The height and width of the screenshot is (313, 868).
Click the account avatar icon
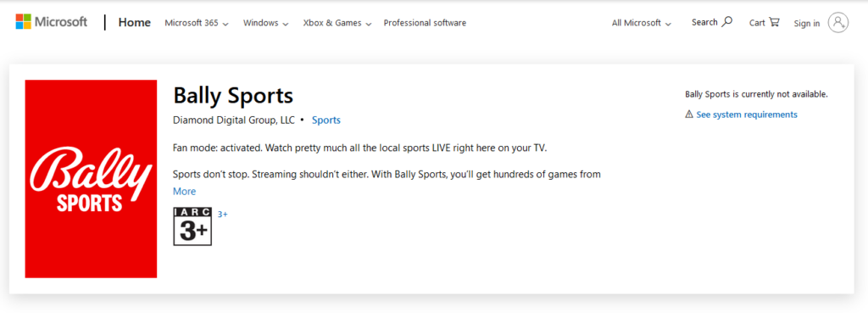[838, 23]
